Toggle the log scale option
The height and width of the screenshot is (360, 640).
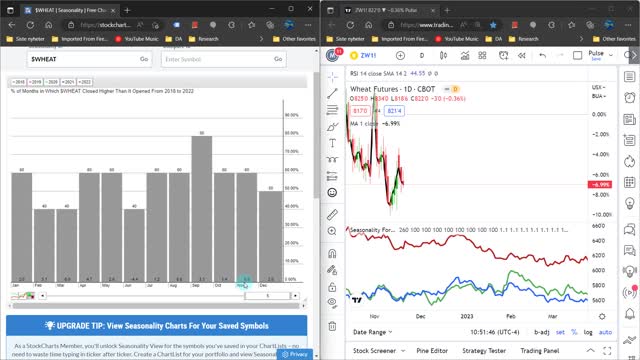point(588,332)
